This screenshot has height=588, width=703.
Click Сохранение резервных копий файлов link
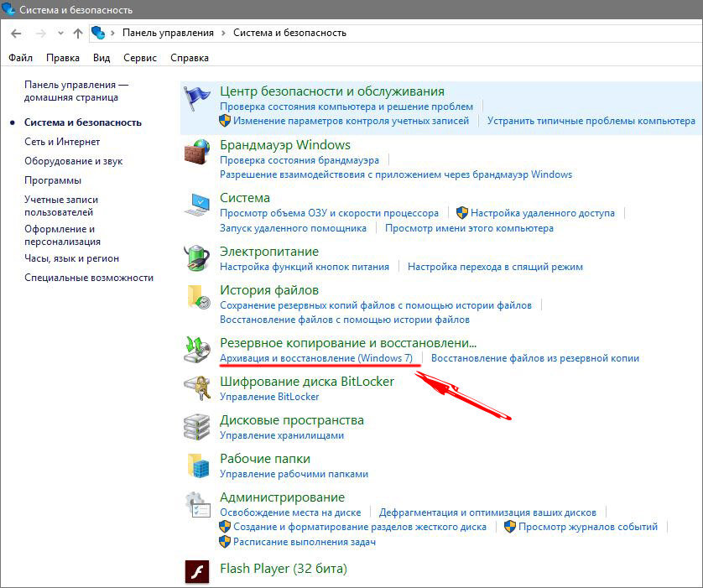376,305
